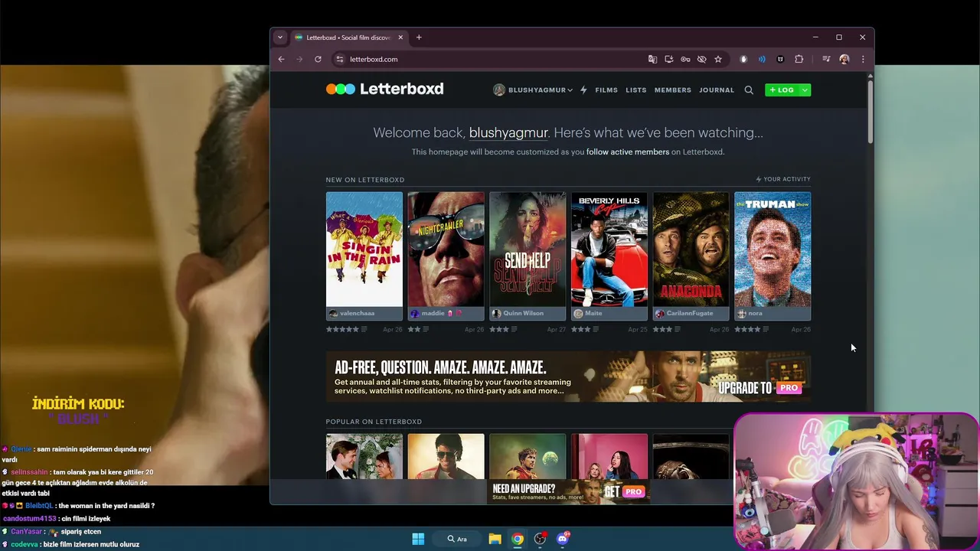This screenshot has width=980, height=551.
Task: Click the crossed-out eye icon in address bar
Action: (701, 59)
